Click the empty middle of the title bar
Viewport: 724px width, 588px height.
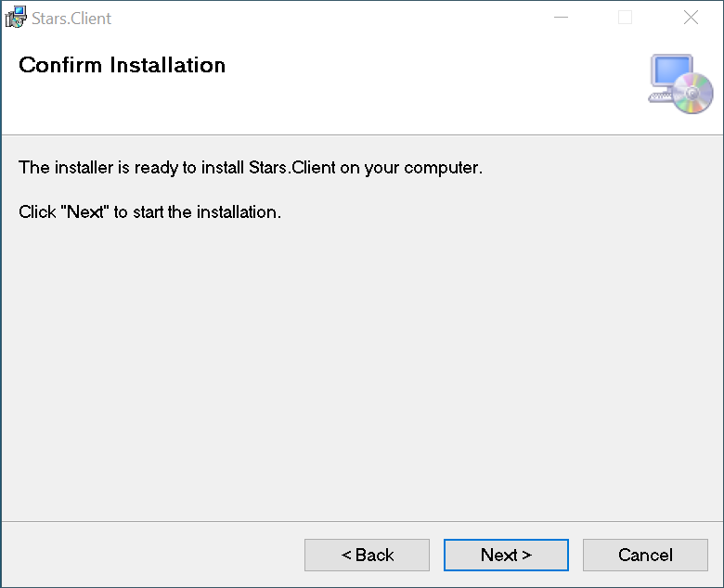point(325,18)
